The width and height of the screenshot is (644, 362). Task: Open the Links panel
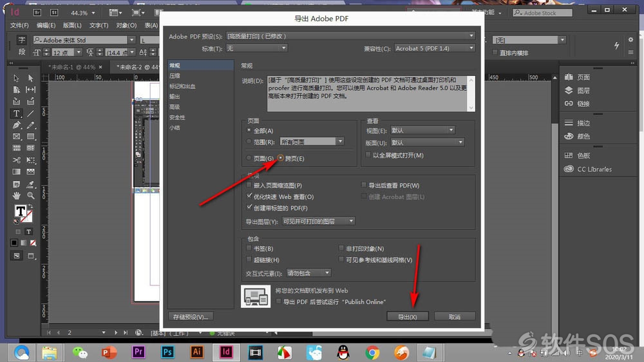pyautogui.click(x=578, y=104)
